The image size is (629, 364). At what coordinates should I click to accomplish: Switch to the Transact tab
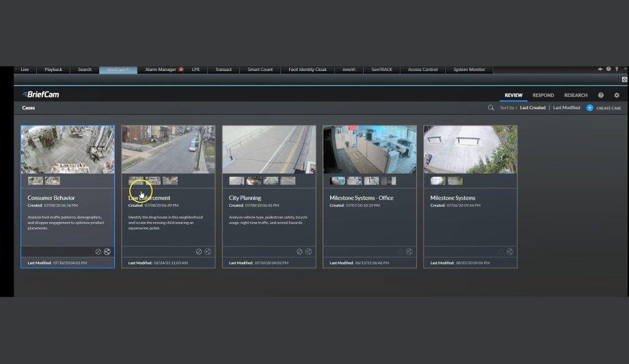coord(224,70)
